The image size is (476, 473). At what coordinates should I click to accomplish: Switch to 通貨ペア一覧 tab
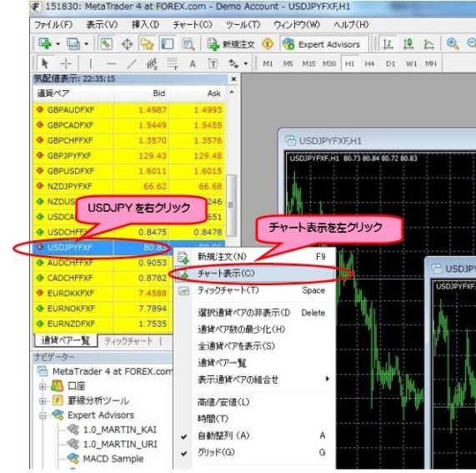pyautogui.click(x=66, y=340)
